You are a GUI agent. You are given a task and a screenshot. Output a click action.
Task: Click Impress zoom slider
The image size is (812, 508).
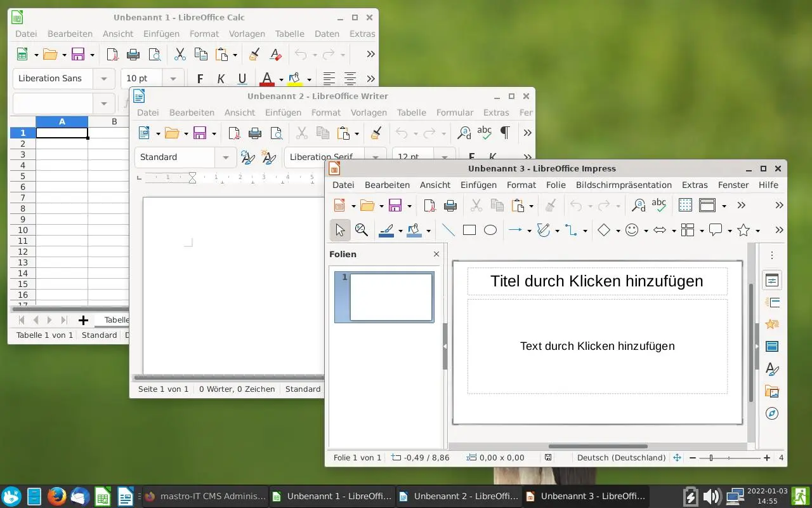(729, 458)
